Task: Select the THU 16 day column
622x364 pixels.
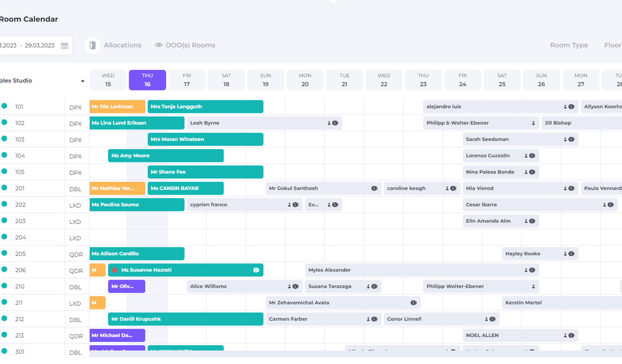Action: (x=147, y=80)
